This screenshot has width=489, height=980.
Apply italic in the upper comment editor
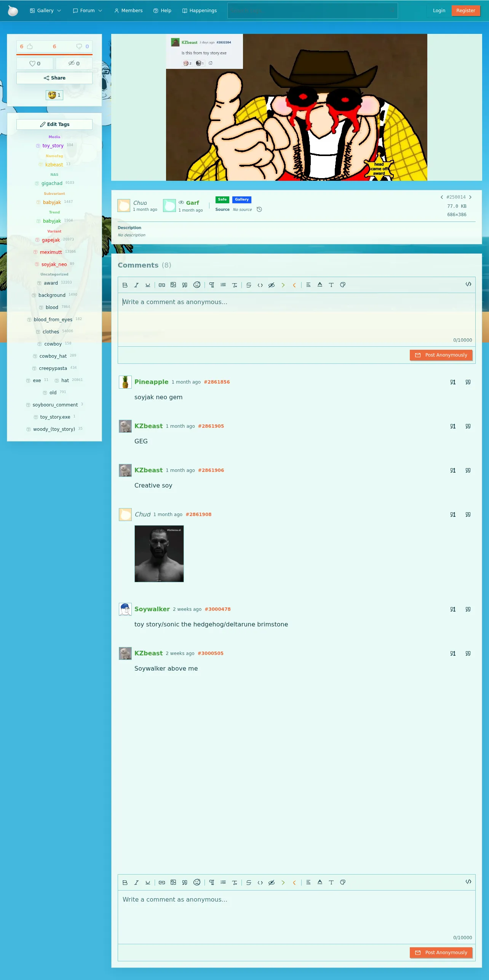(136, 285)
